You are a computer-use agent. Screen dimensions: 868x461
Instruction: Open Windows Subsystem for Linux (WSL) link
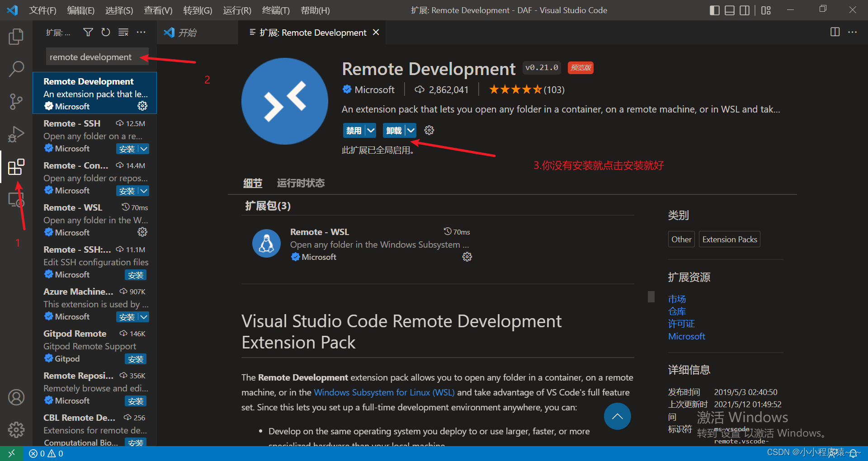pos(384,392)
